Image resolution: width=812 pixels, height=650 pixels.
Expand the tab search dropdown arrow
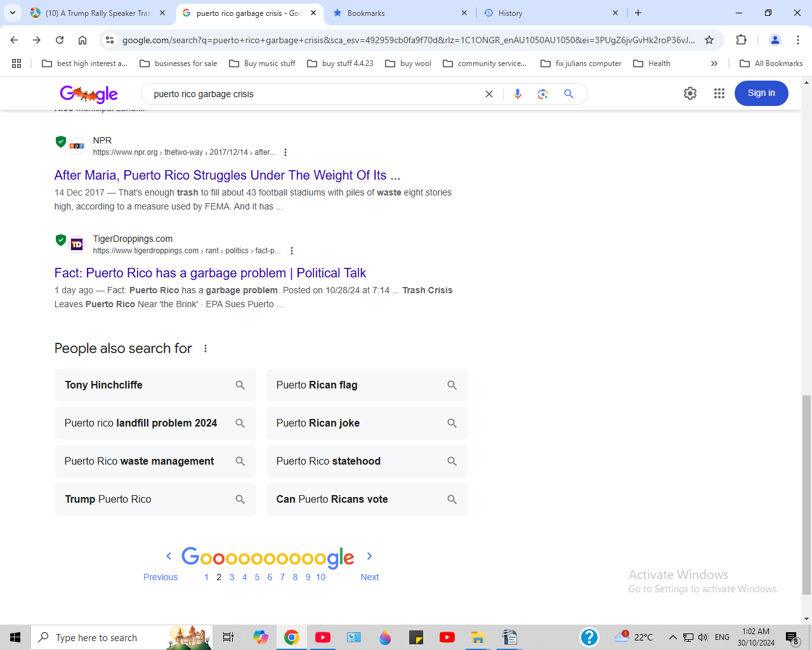pyautogui.click(x=13, y=13)
